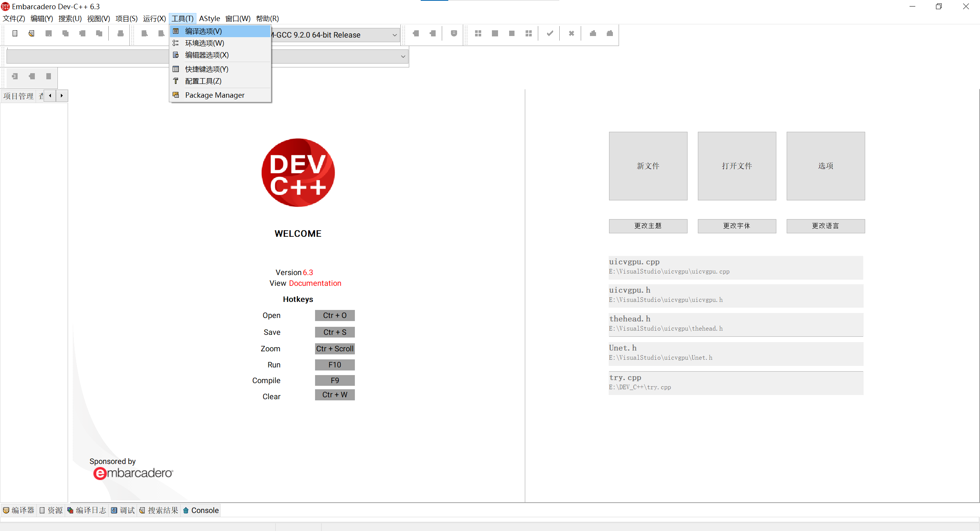The height and width of the screenshot is (531, 980).
Task: Click the Delete Profiling Information icon
Action: click(x=610, y=33)
